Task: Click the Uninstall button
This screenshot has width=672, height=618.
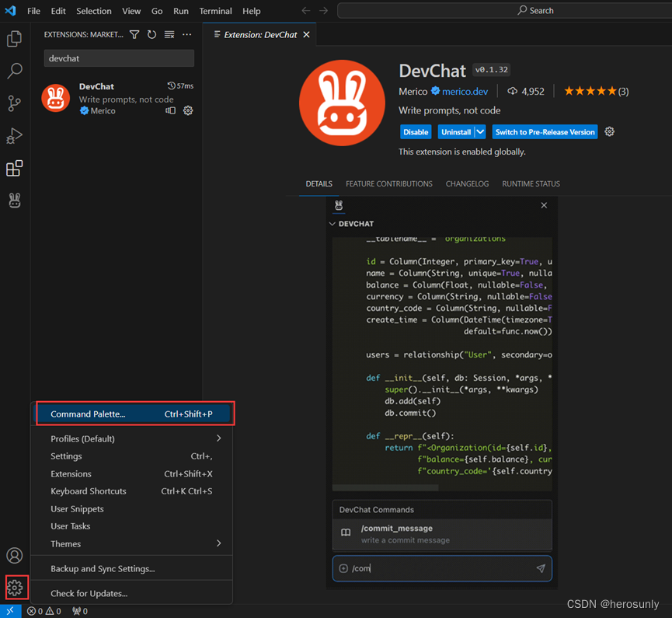Action: pyautogui.click(x=456, y=132)
